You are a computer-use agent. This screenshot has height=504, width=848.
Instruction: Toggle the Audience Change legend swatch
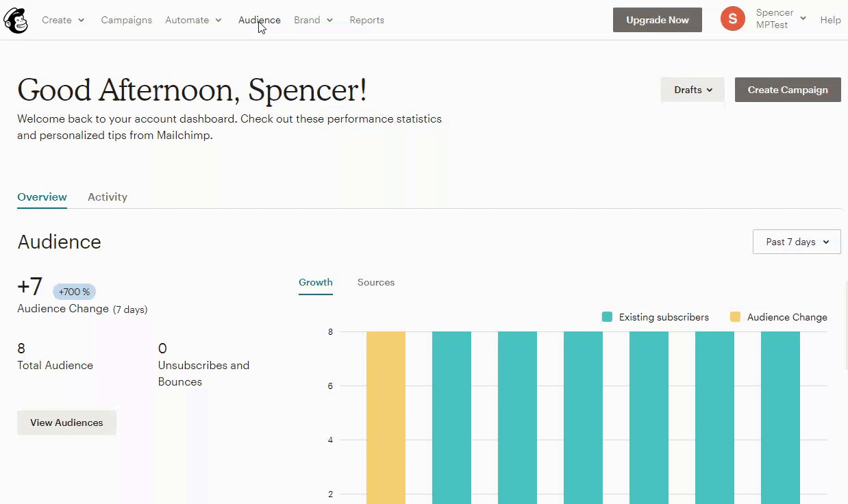click(x=735, y=317)
